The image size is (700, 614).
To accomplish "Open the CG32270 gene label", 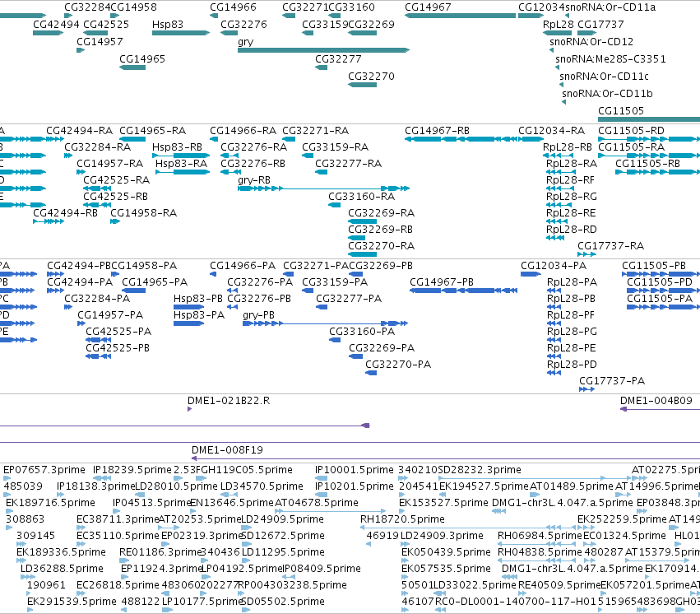I will coord(372,77).
